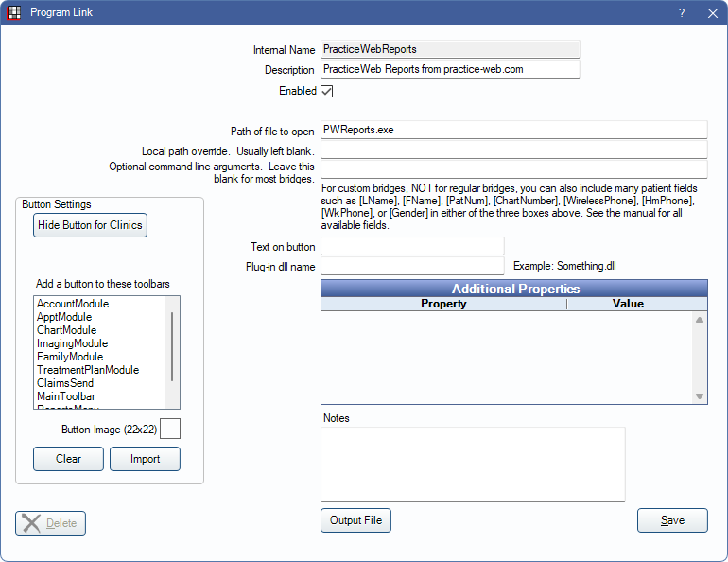Click the Button Image preview box
This screenshot has width=728, height=562.
coord(170,430)
